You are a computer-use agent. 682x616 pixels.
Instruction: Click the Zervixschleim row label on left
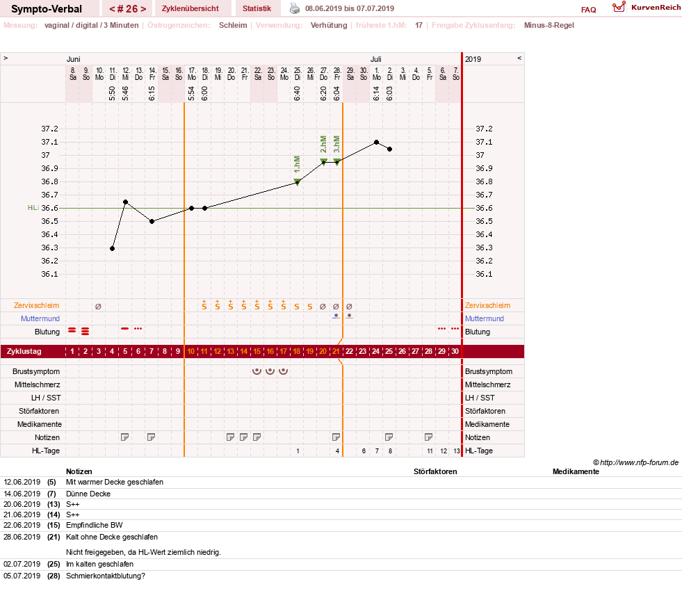click(37, 305)
